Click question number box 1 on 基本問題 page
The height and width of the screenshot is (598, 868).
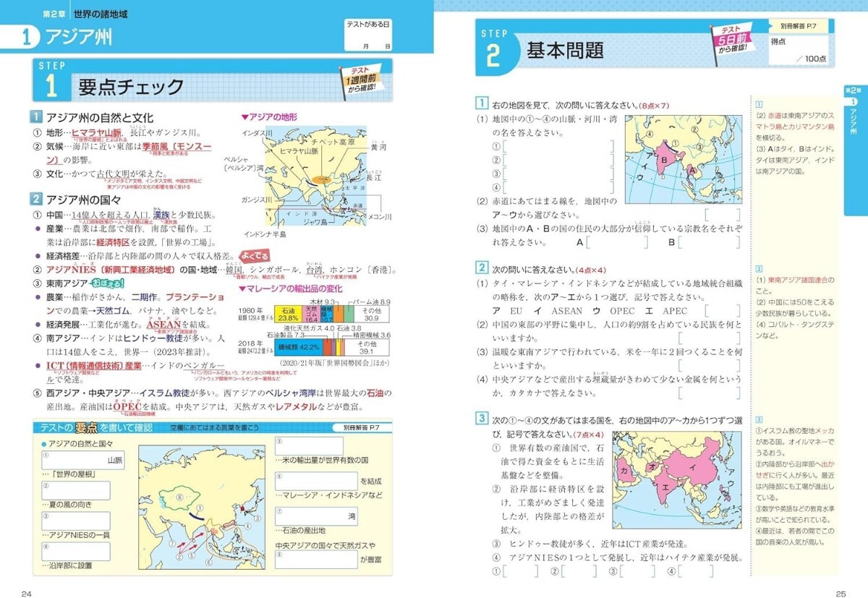(x=481, y=105)
